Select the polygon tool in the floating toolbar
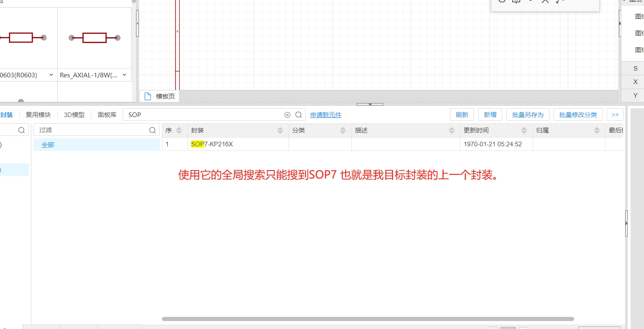Viewport: 644px width, 329px height. coord(502,2)
